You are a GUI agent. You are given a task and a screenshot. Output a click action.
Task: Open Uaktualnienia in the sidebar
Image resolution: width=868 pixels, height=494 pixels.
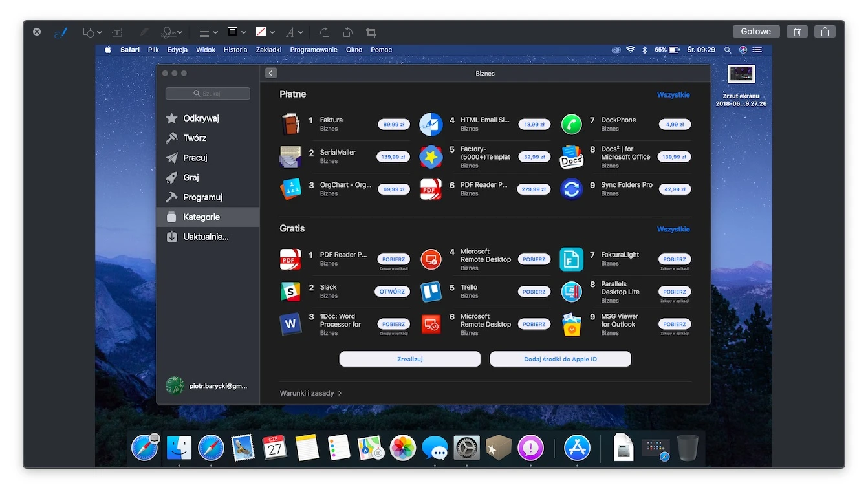208,237
